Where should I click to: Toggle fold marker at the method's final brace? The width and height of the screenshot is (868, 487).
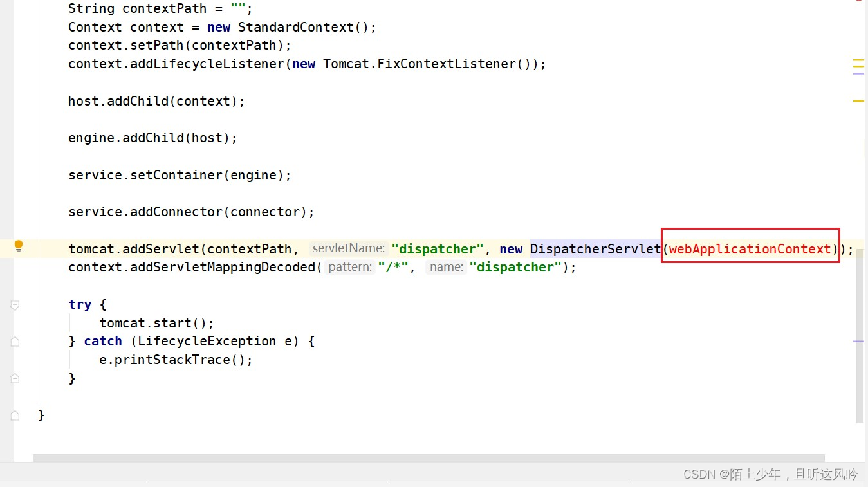pyautogui.click(x=15, y=416)
